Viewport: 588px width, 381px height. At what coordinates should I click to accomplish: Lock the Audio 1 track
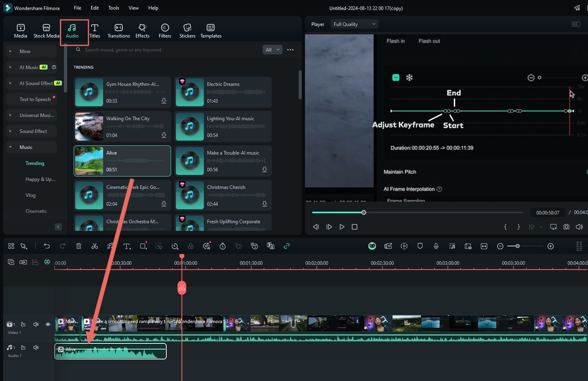coord(23,347)
